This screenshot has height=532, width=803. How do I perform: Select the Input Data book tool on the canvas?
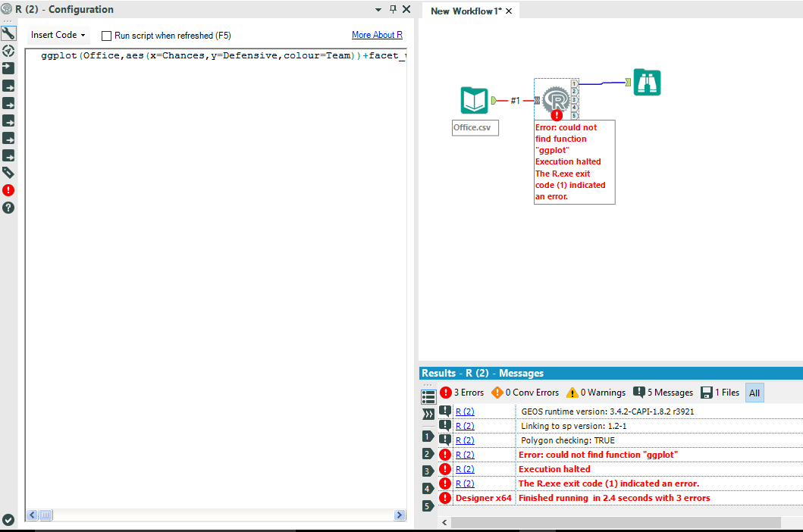tap(474, 100)
